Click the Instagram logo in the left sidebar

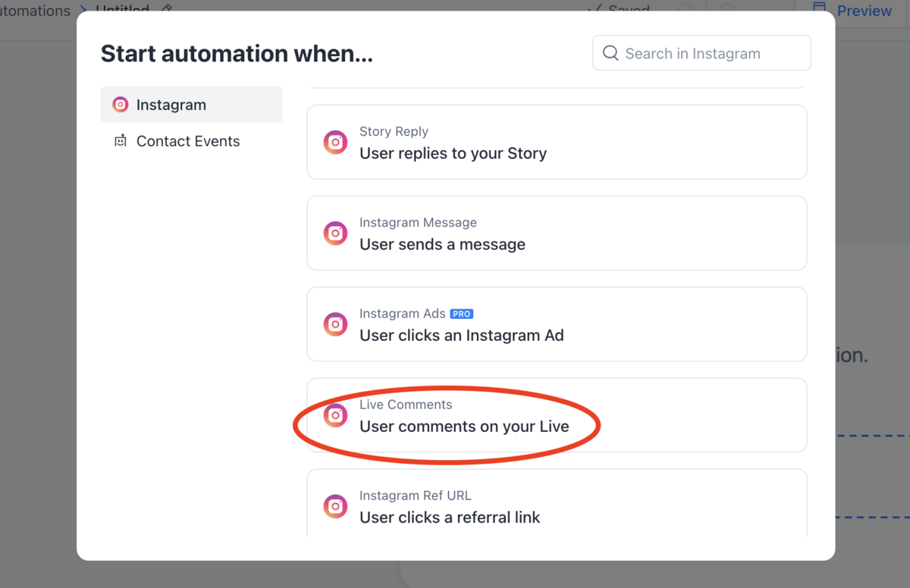click(120, 105)
